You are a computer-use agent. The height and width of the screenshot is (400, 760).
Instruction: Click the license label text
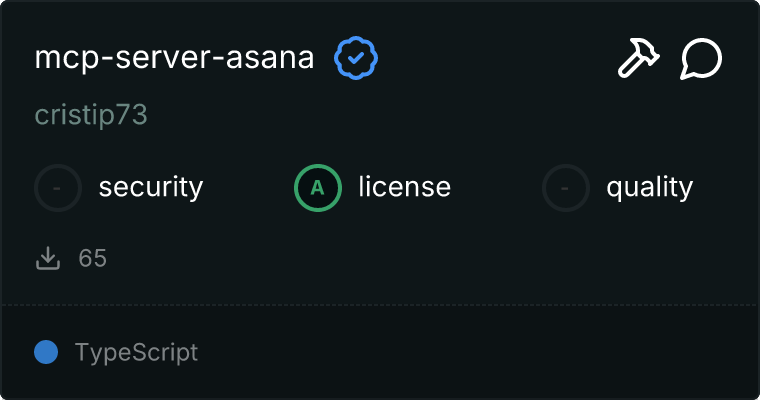coord(404,187)
